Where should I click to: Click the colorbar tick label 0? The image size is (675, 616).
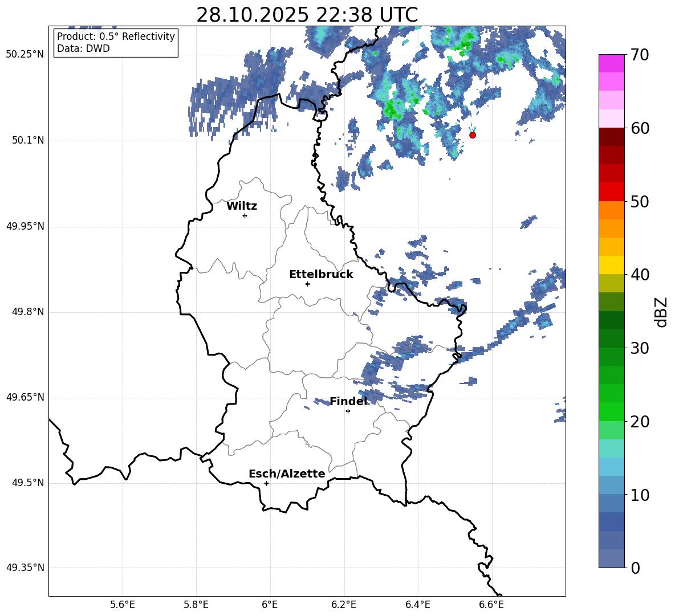pos(635,568)
